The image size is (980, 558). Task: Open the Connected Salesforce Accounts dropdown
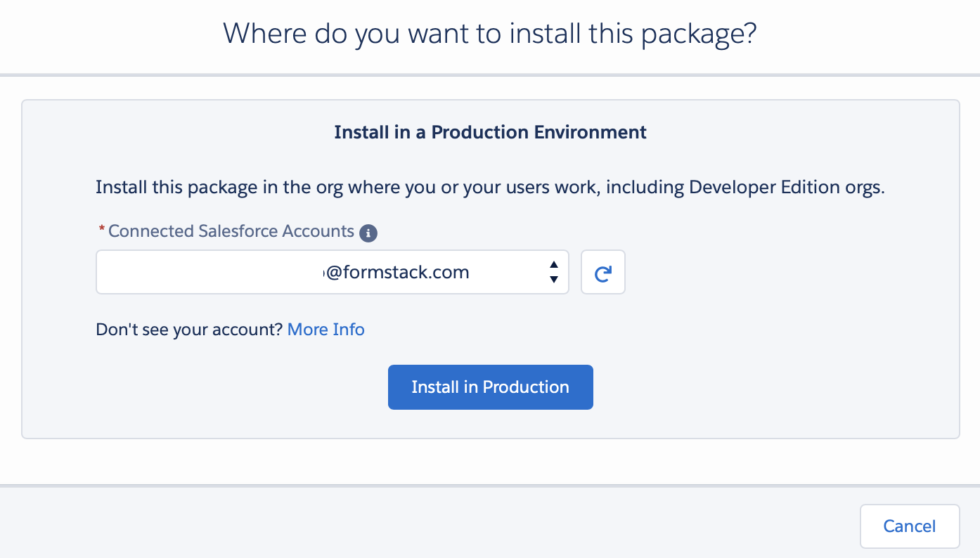[332, 272]
